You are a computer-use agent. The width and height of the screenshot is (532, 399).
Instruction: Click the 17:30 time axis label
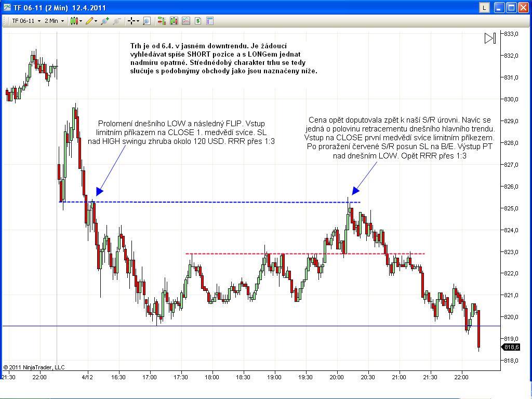tap(181, 377)
